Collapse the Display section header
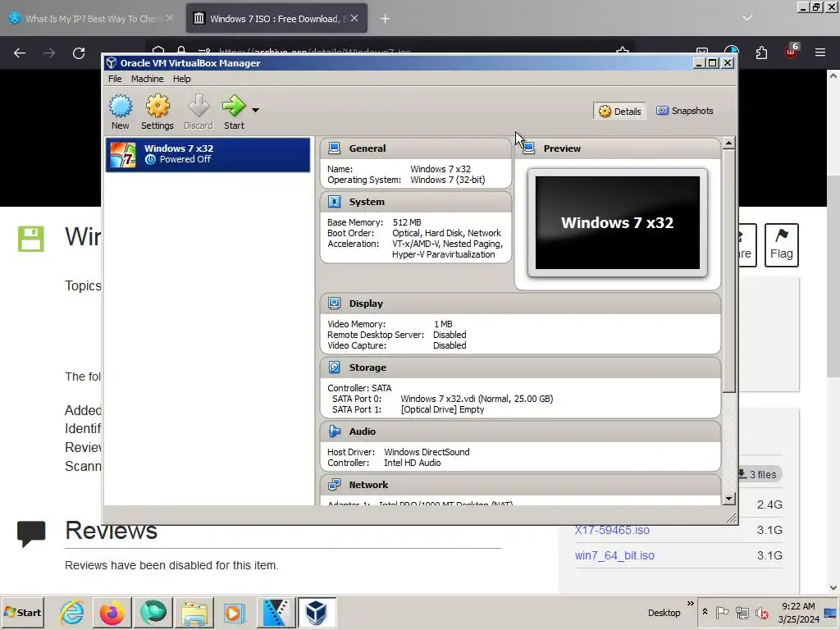This screenshot has width=840, height=630. point(520,304)
